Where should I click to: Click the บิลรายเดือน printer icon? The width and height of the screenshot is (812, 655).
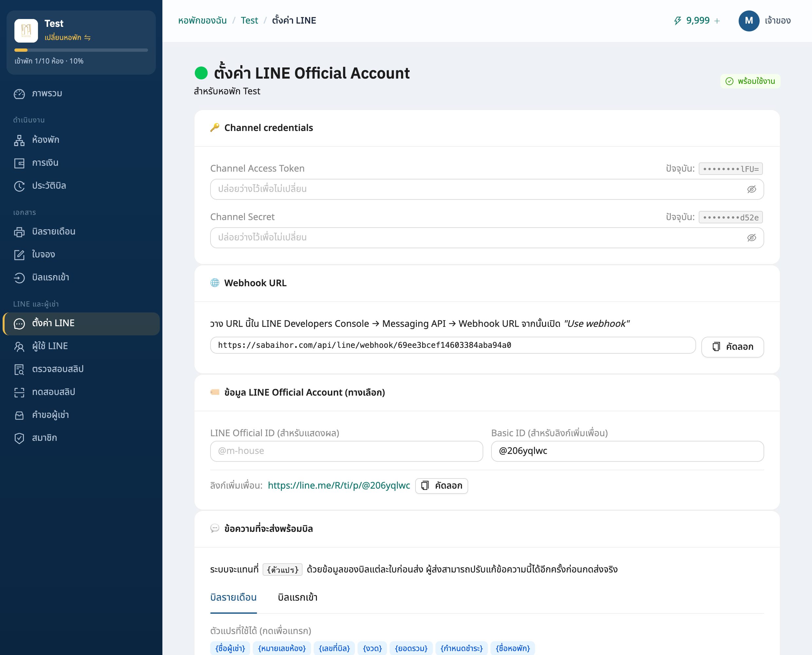[x=19, y=232]
